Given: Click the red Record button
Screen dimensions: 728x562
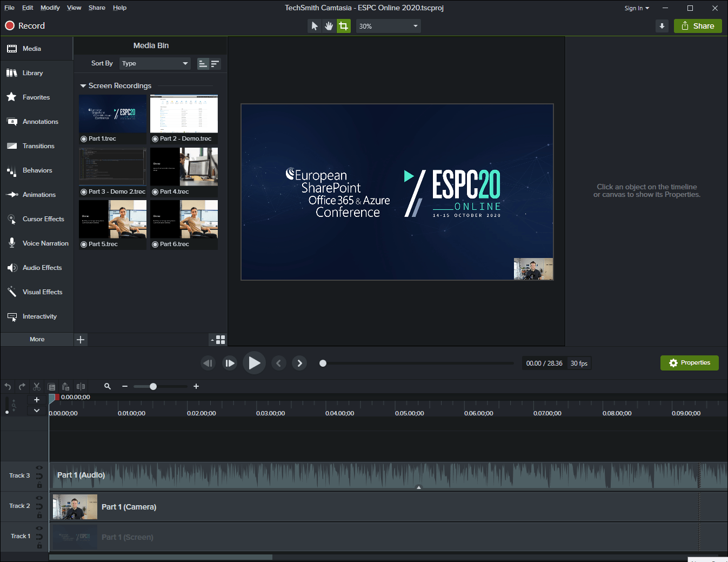Looking at the screenshot, I should coord(25,26).
